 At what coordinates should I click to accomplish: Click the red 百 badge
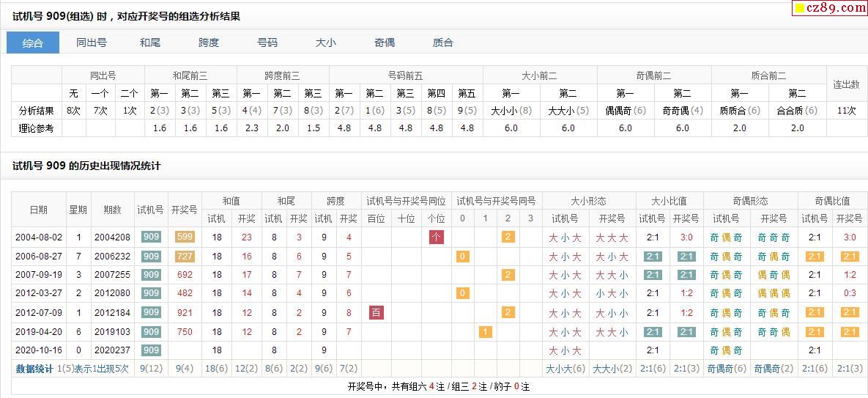point(376,313)
